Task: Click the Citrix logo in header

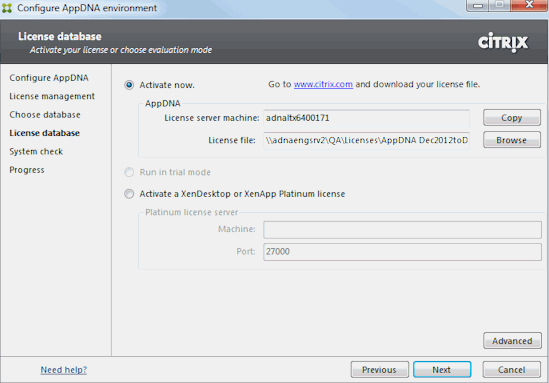Action: [503, 42]
